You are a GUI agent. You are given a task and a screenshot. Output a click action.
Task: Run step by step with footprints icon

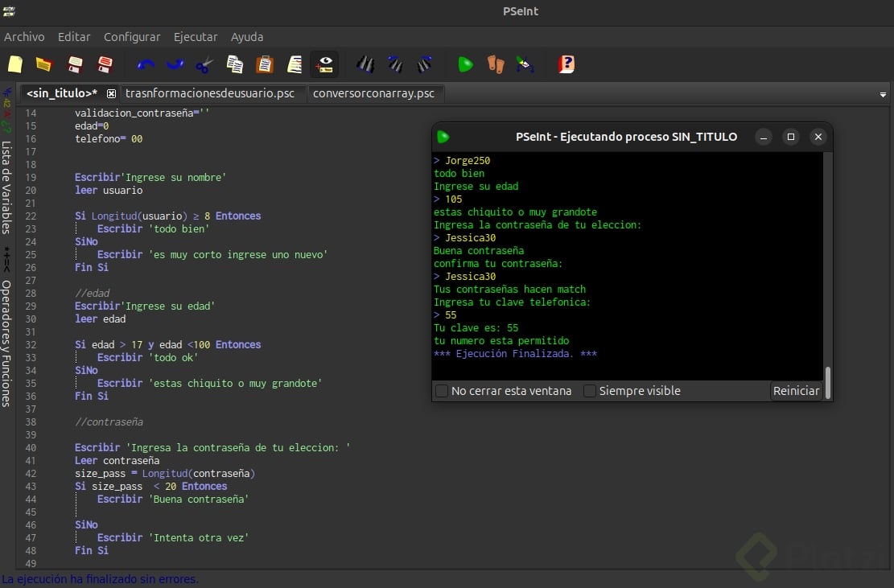tap(496, 64)
